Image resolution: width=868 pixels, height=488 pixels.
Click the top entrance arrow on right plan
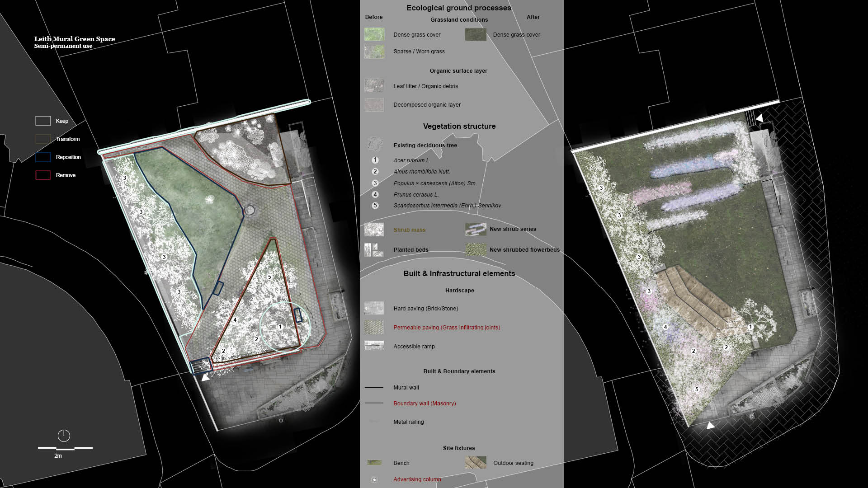click(760, 118)
